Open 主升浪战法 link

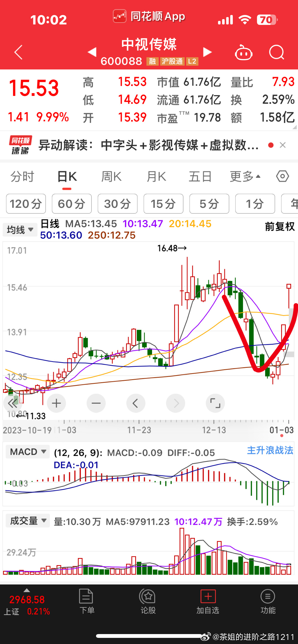(x=270, y=450)
